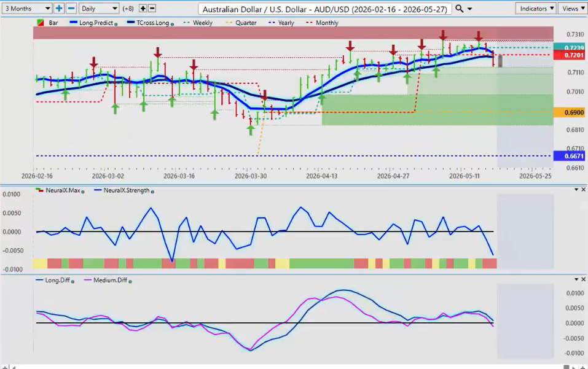Image resolution: width=588 pixels, height=369 pixels.
Task: Select the 0.6671 blue yearly price tag
Action: coord(569,156)
